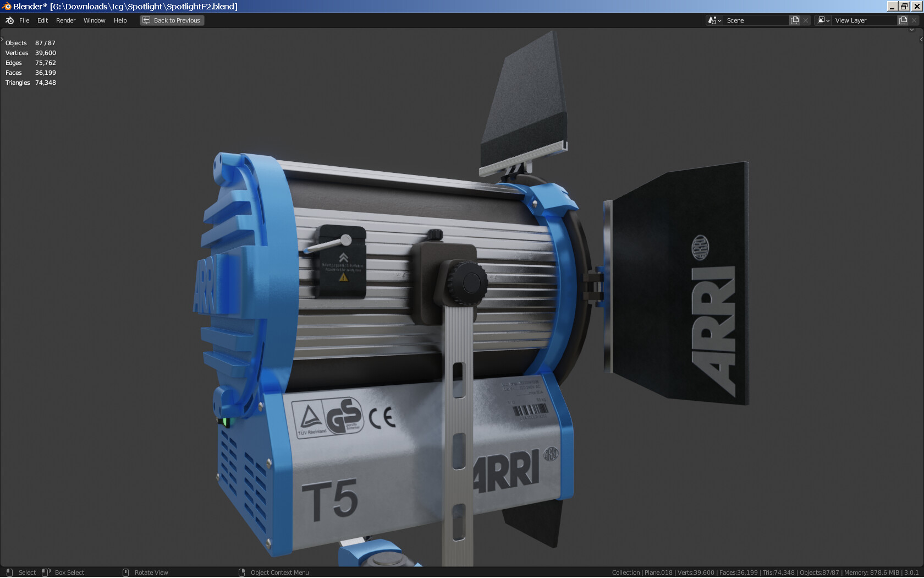Viewport: 924px width, 578px height.
Task: Open the Blender logo app menu
Action: [9, 20]
